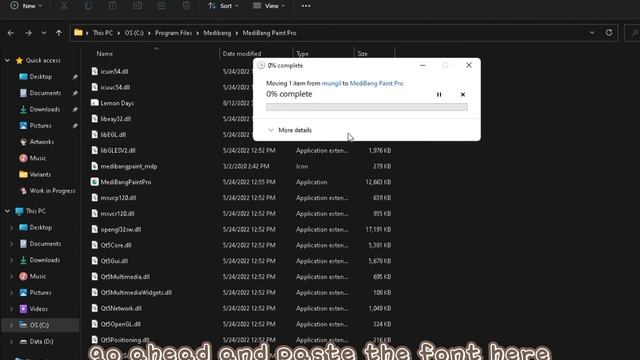Click the msvcr120.dll file icon

95,213
